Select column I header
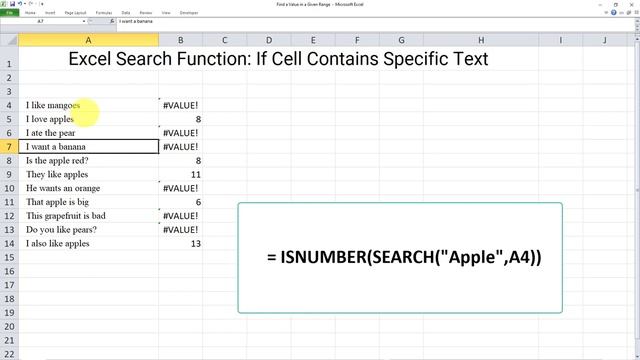The width and height of the screenshot is (640, 360). tap(560, 40)
